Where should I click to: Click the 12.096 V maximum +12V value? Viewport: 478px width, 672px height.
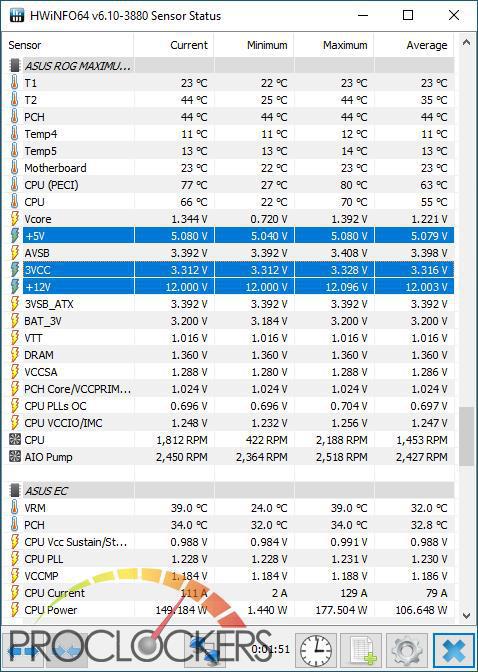(x=346, y=287)
